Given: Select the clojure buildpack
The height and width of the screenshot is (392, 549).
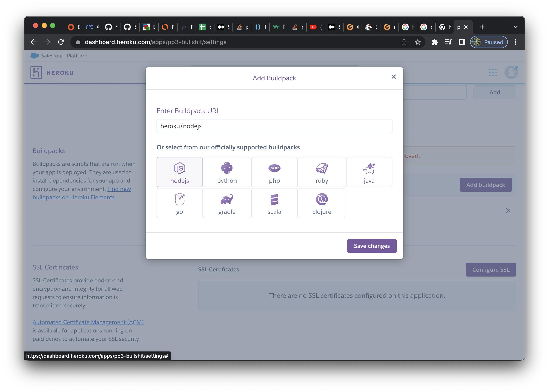Looking at the screenshot, I should point(322,203).
